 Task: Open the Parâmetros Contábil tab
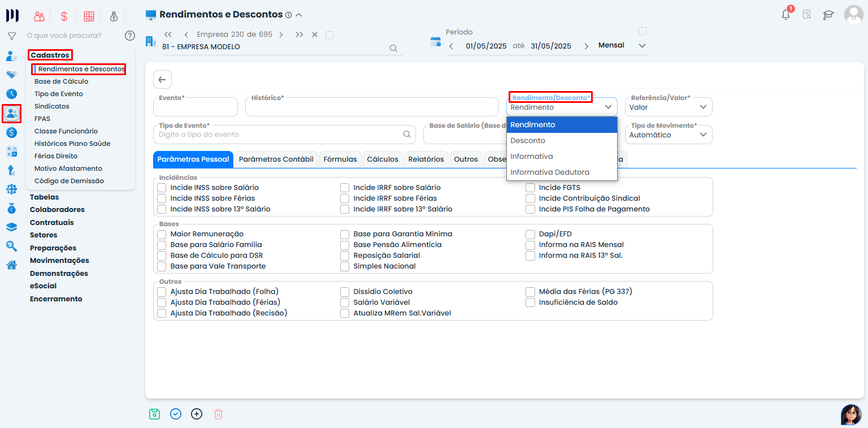click(x=276, y=159)
